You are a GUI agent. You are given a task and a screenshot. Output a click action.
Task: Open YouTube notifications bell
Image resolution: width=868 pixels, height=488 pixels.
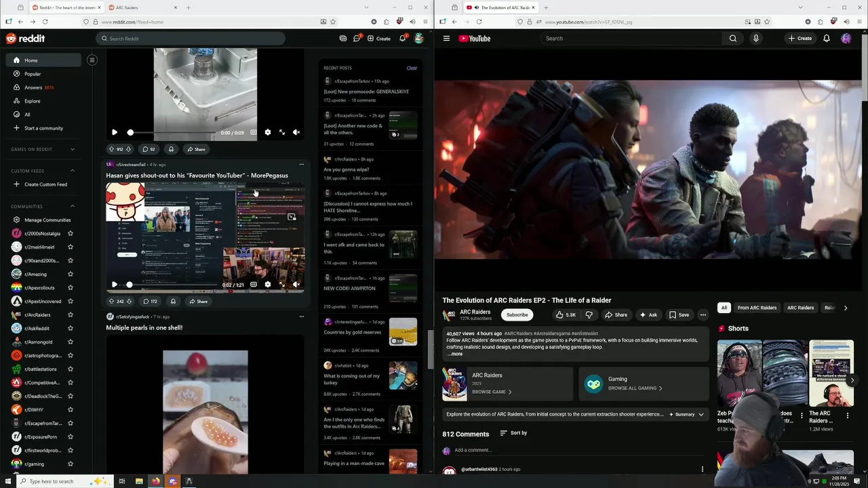click(x=827, y=39)
